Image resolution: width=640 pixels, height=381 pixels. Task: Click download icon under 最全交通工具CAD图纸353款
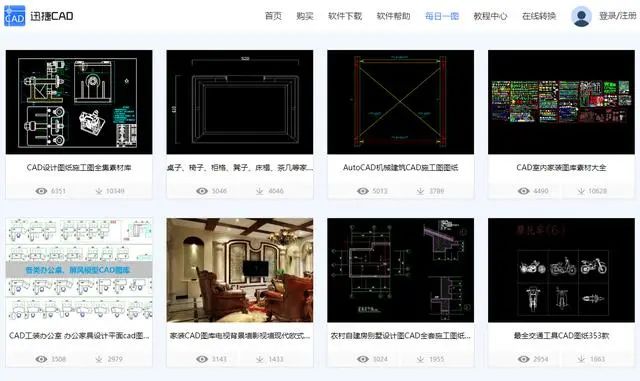(x=581, y=359)
